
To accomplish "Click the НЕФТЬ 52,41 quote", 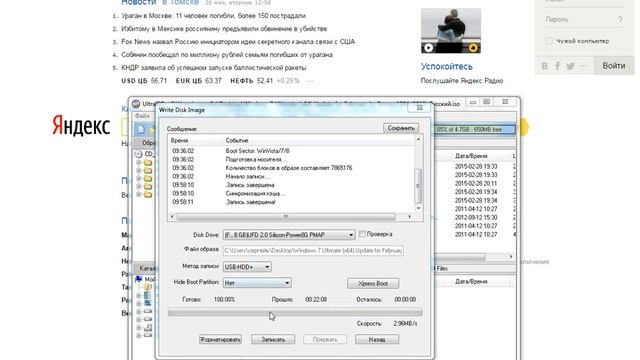I will click(x=251, y=81).
